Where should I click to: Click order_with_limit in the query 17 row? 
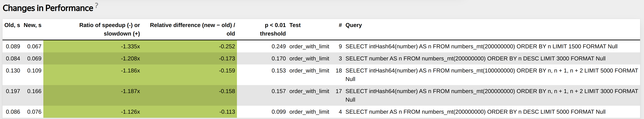(x=309, y=91)
